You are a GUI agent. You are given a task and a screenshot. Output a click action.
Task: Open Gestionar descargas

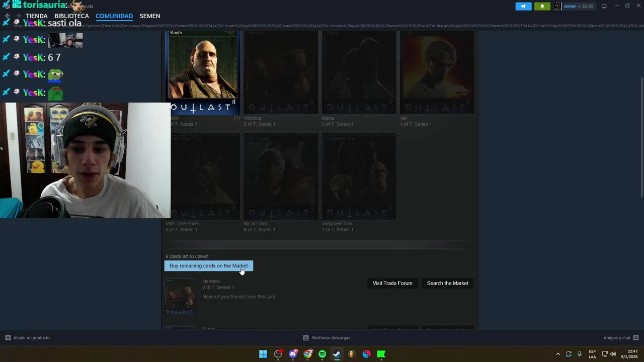point(327,338)
